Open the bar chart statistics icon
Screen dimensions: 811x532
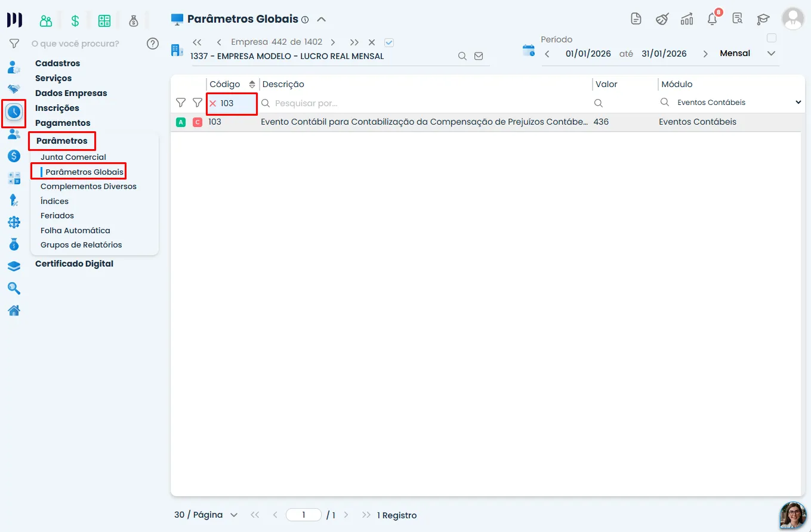[687, 18]
